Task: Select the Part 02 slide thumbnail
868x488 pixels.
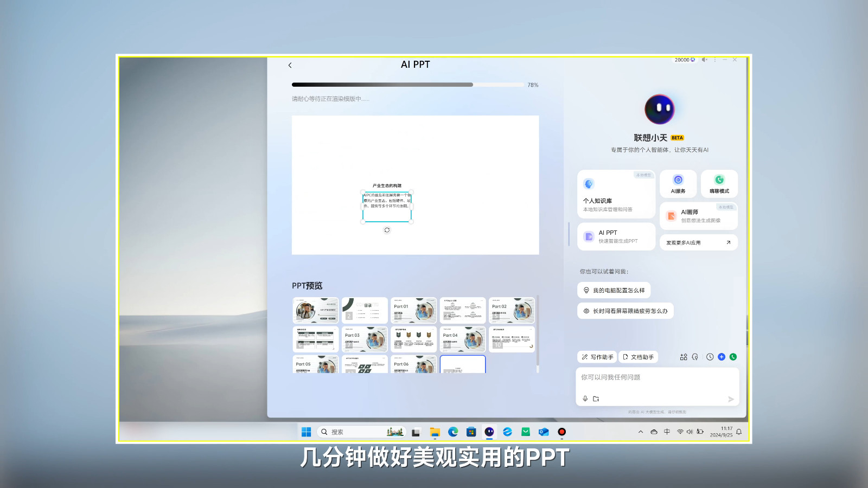Action: 512,310
